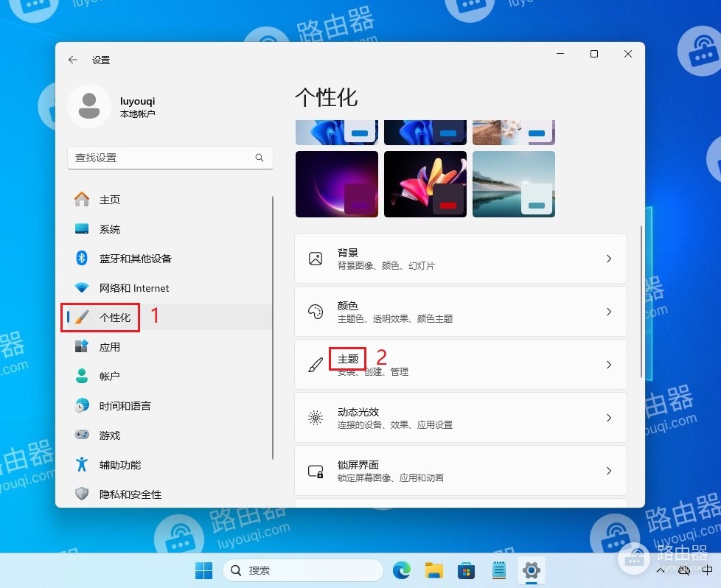Image resolution: width=721 pixels, height=588 pixels.
Task: Click the sidebar navigation scrollbar
Action: click(273, 327)
